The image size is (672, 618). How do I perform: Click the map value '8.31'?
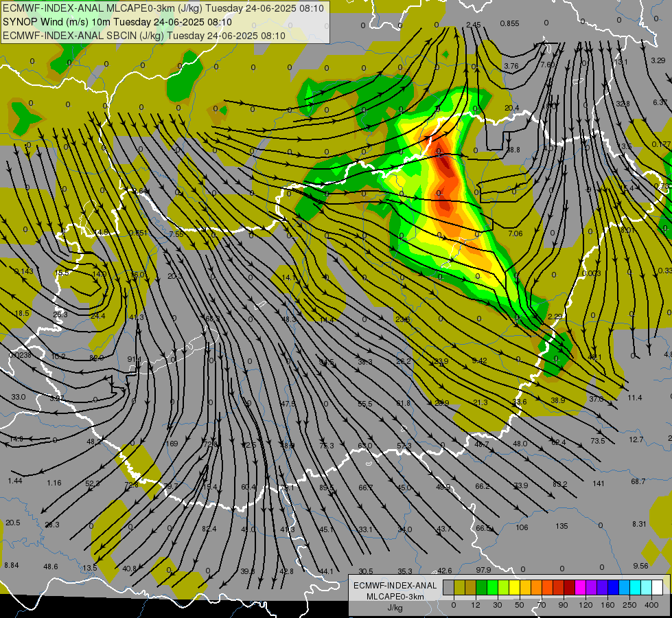639,524
